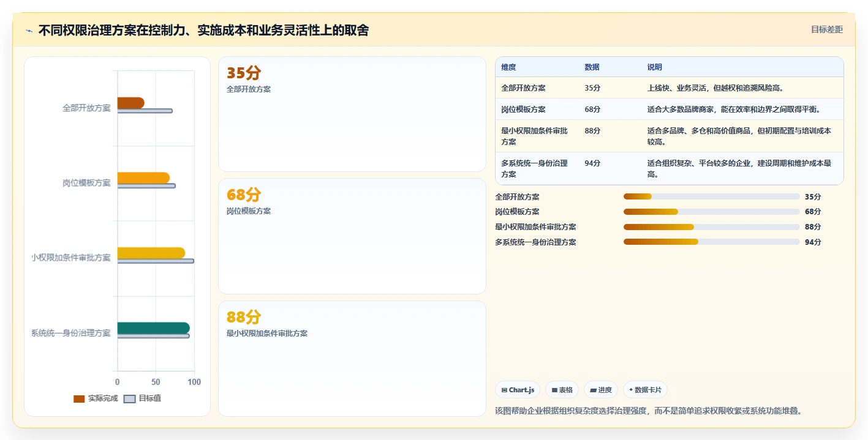
Task: Click the 数据卡片 tag pill
Action: (x=645, y=390)
